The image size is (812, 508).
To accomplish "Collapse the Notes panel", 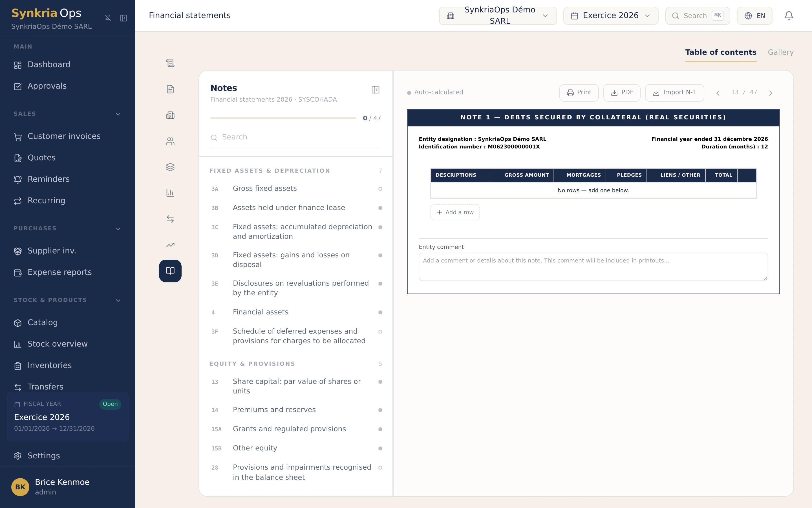I will click(376, 90).
